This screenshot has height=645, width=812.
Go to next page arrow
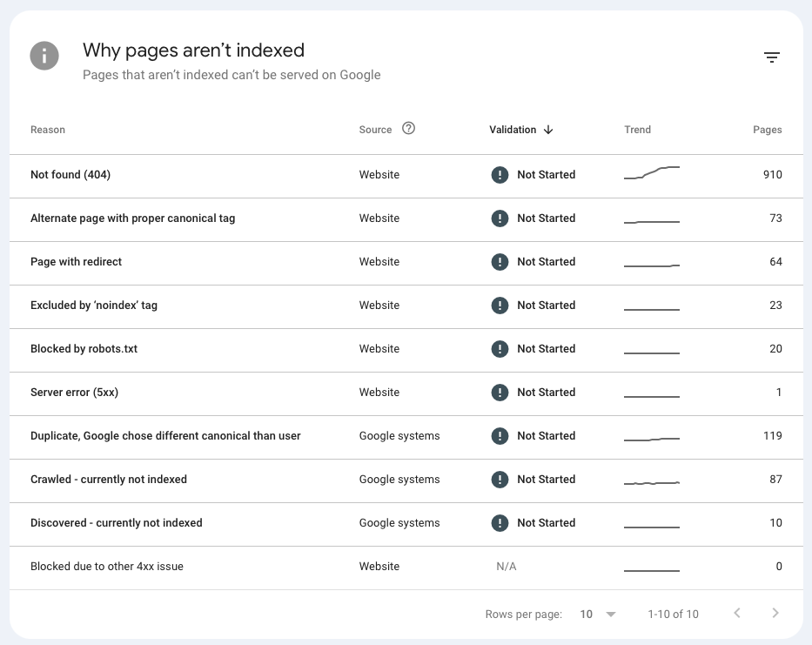coord(775,614)
